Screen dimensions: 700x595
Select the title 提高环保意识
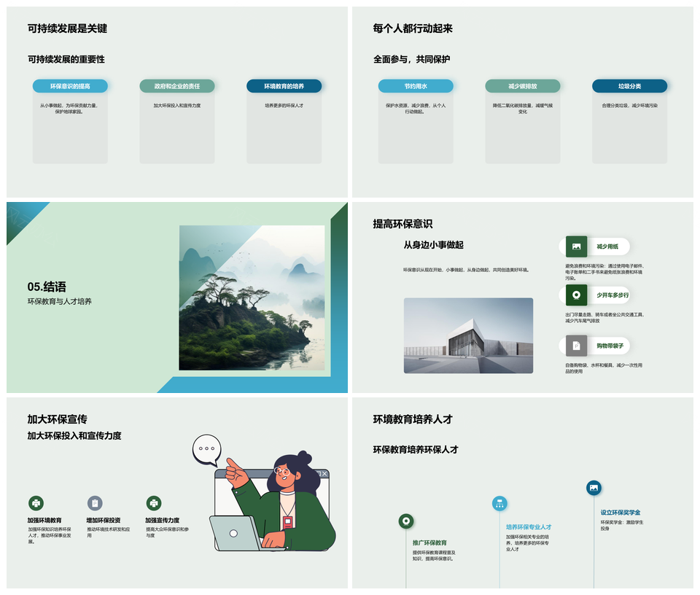(402, 224)
